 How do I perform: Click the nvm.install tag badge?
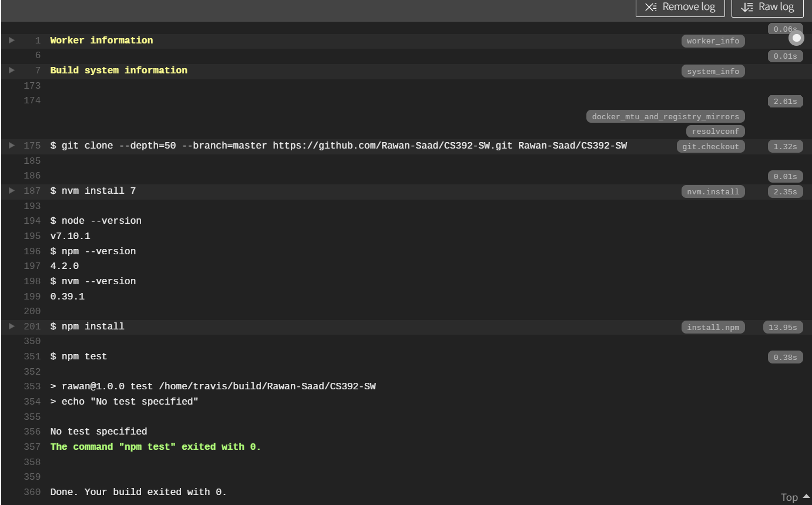[713, 191]
